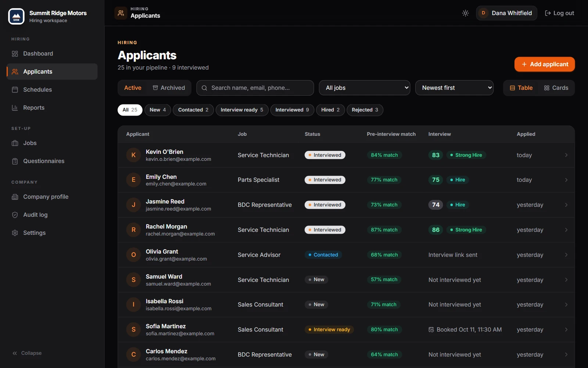Collapse the sidebar
This screenshot has height=368, width=588.
click(27, 353)
